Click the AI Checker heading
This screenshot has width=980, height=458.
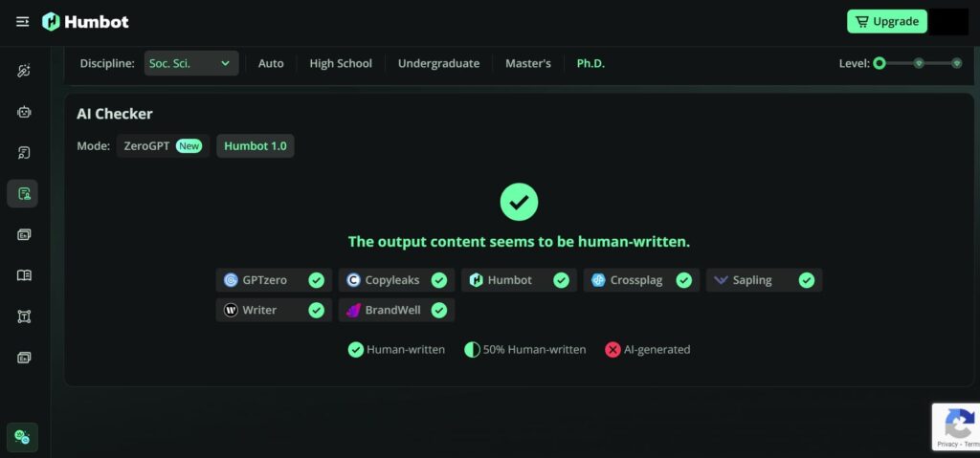pos(115,114)
